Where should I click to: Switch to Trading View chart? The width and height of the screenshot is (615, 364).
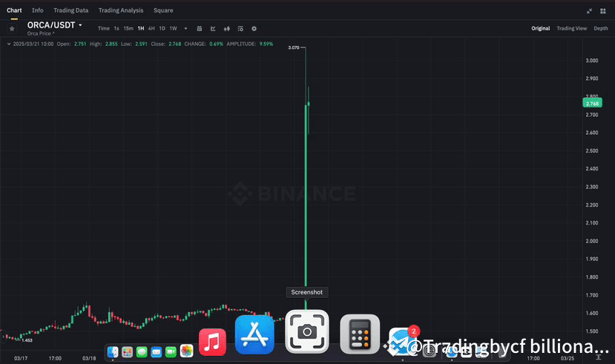click(571, 28)
